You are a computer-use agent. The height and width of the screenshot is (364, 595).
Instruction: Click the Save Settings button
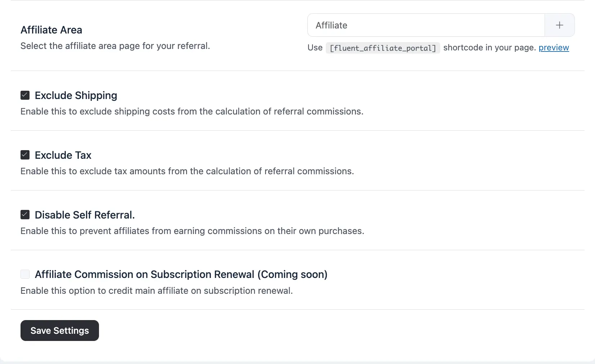pos(59,330)
